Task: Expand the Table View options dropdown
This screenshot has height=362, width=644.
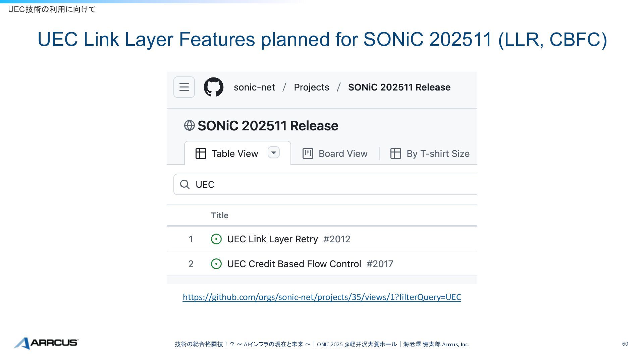Action: (x=274, y=153)
